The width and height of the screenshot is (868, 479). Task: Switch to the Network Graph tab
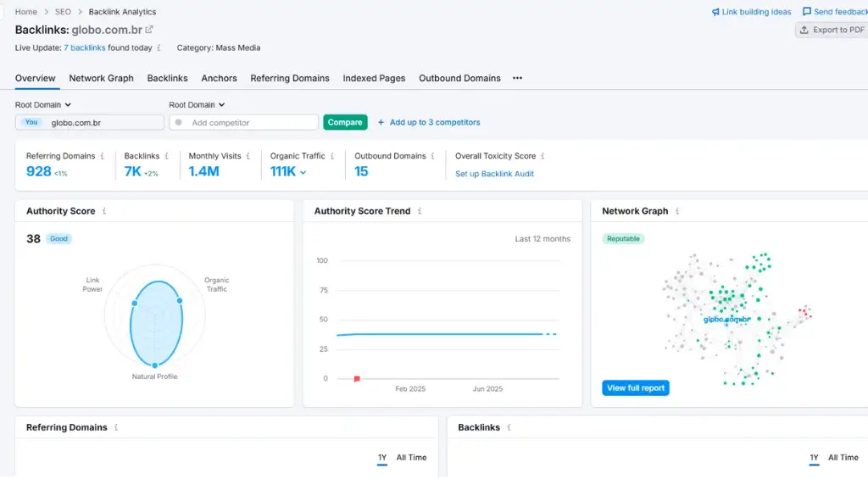coord(101,78)
